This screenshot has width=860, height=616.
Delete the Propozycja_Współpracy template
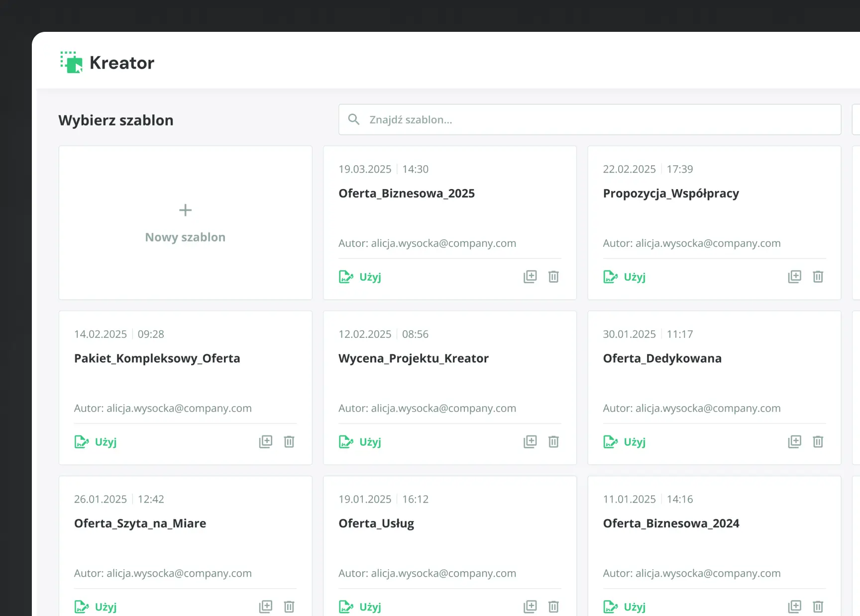point(818,277)
